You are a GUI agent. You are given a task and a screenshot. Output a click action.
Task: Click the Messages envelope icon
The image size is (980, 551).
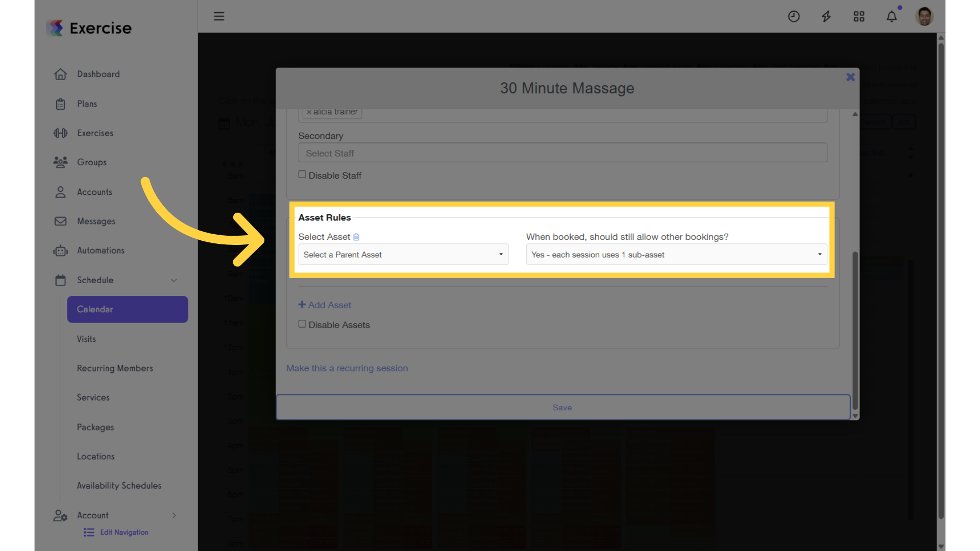(x=60, y=221)
